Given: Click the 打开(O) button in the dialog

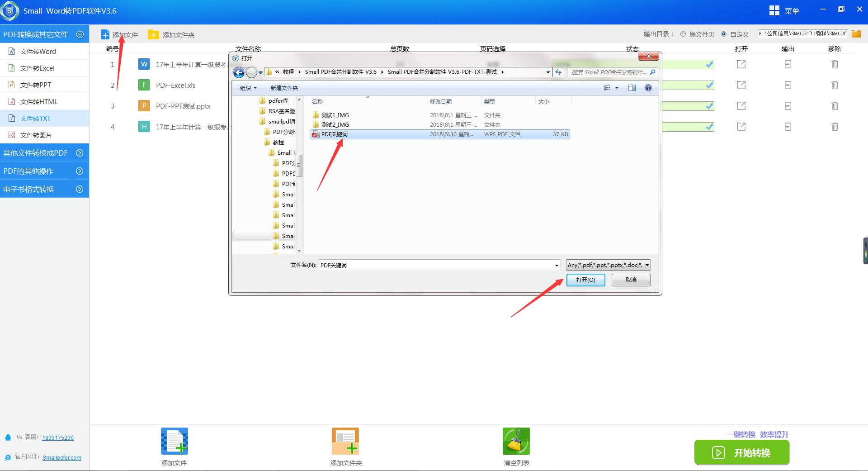Looking at the screenshot, I should (585, 280).
